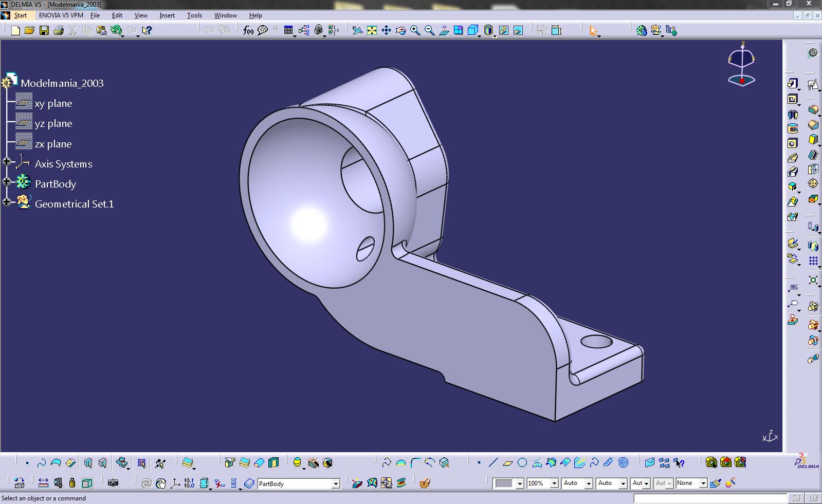The width and height of the screenshot is (822, 504).
Task: Click the Select arrow tool
Action: tap(594, 31)
